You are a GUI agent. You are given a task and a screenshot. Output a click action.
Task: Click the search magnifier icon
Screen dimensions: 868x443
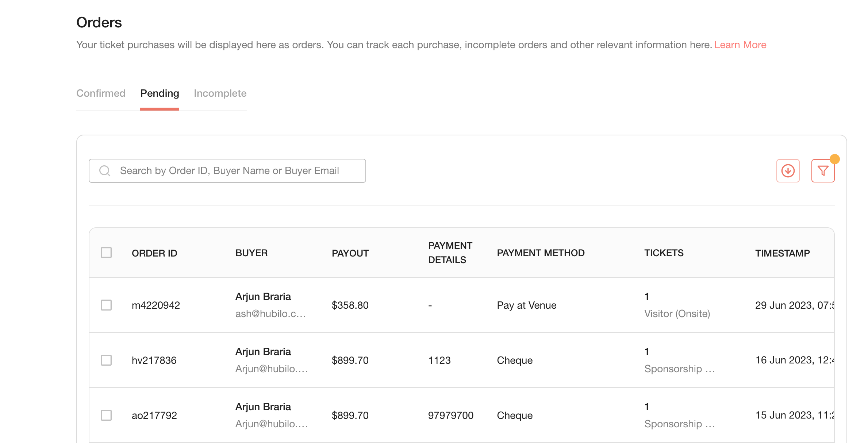pyautogui.click(x=105, y=171)
